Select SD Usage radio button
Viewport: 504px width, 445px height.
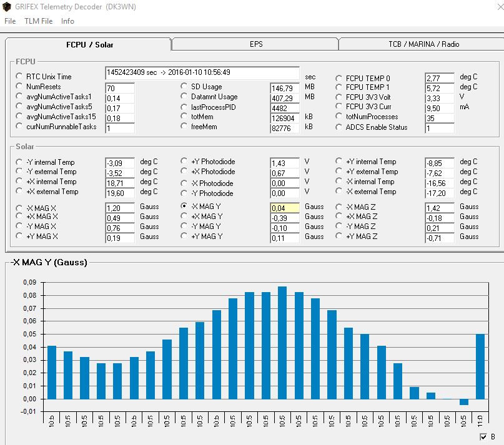click(184, 86)
